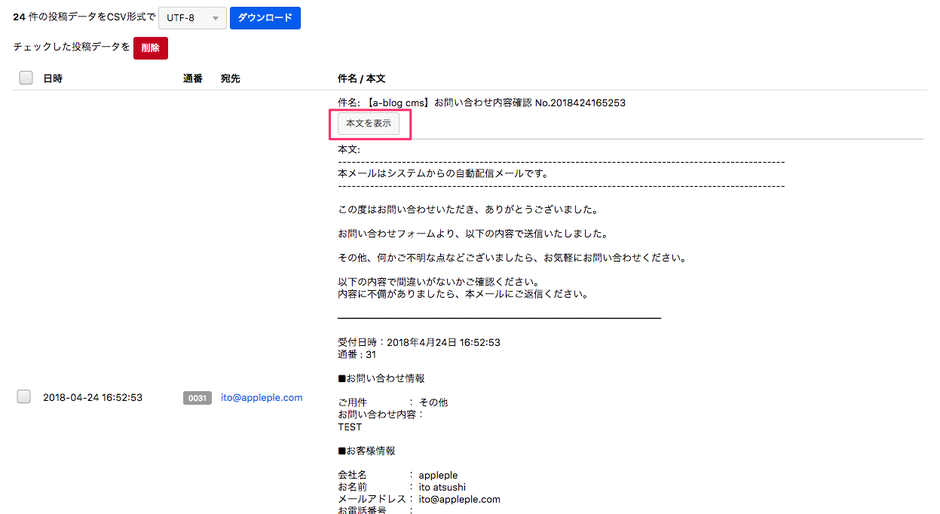Click the 宛先 column header
The height and width of the screenshot is (514, 940).
click(230, 79)
